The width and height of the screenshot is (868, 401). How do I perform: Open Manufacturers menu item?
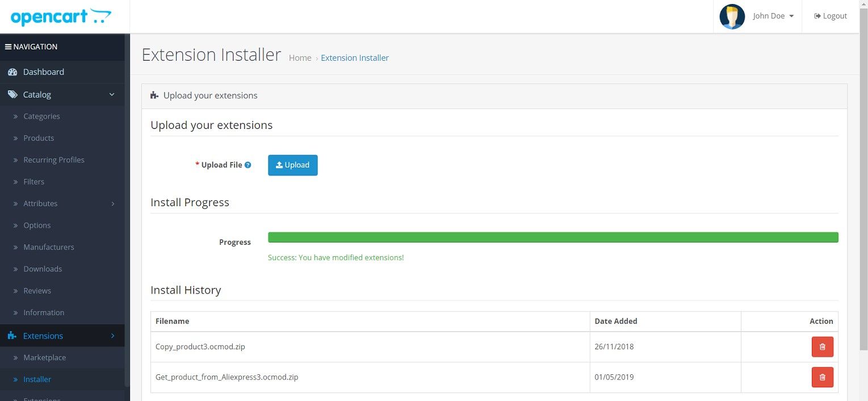point(62,247)
